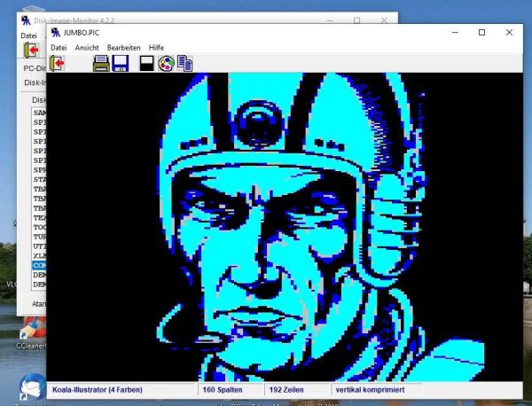Select the UTI entry in the disk list
Viewport: 532px width, 406px height.
[39, 246]
